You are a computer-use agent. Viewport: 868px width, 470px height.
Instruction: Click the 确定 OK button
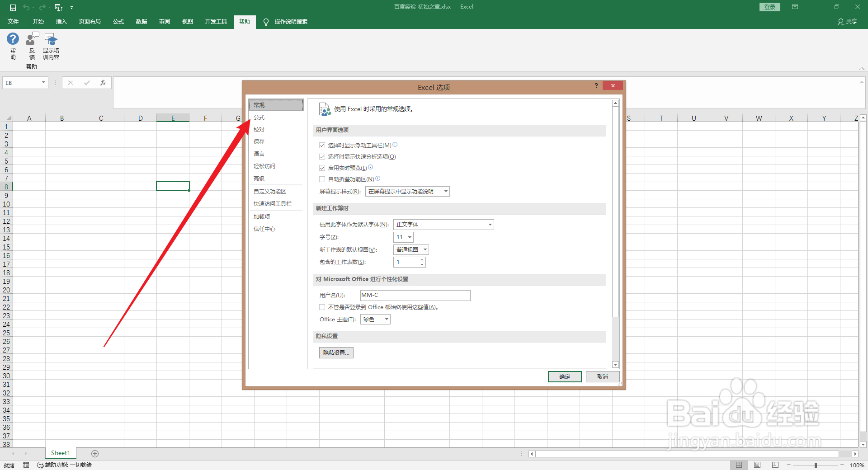pyautogui.click(x=565, y=377)
